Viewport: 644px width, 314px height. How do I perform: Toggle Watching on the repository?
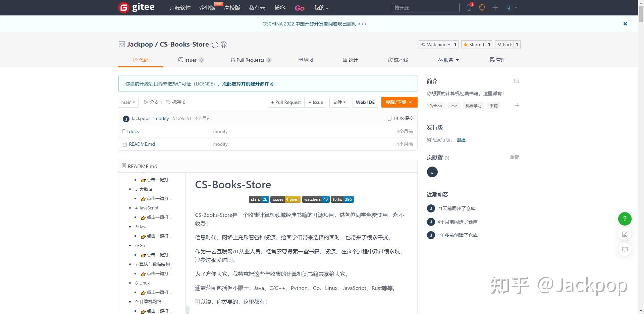[x=435, y=45]
